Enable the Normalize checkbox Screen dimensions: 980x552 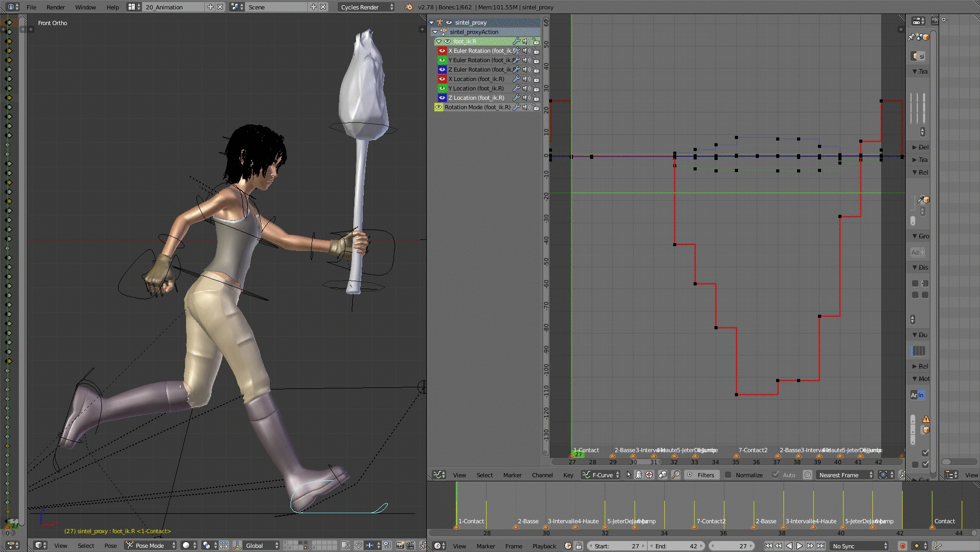[728, 475]
